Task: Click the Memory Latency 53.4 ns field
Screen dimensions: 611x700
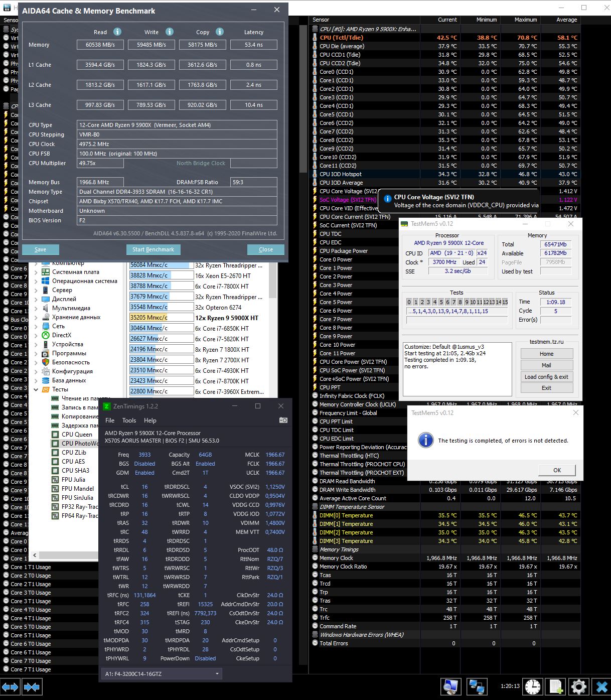Action: point(254,45)
